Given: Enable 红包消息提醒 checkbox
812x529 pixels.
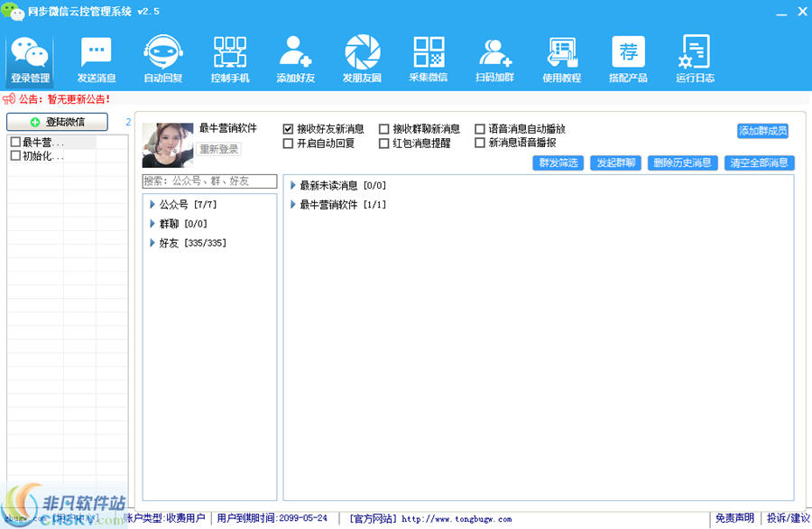Looking at the screenshot, I should [383, 144].
